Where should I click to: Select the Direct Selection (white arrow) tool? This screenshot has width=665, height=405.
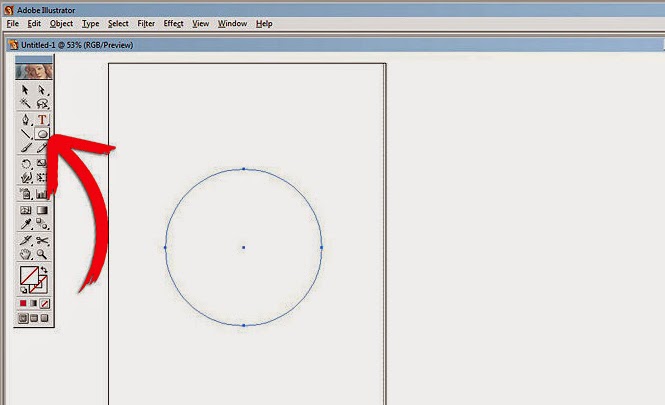tap(42, 90)
